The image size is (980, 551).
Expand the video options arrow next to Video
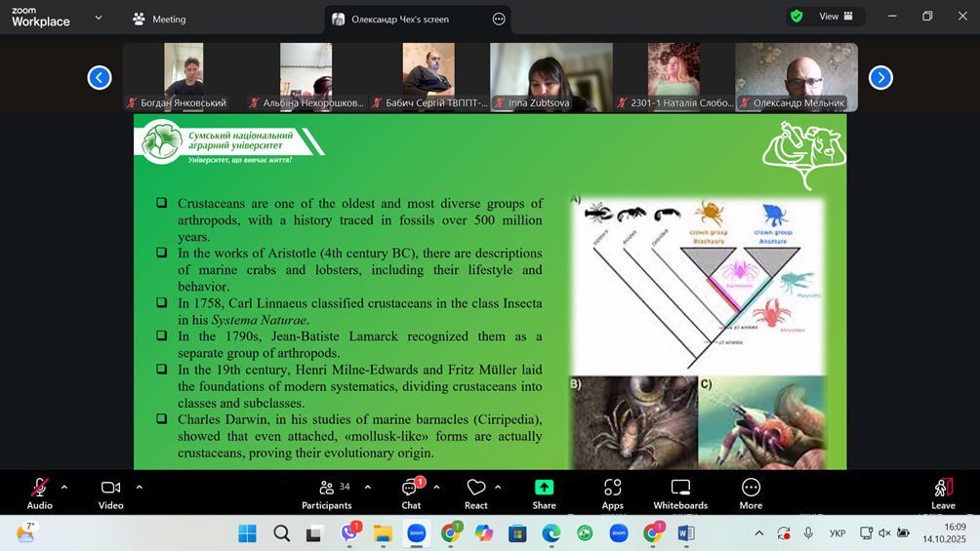coord(139,487)
